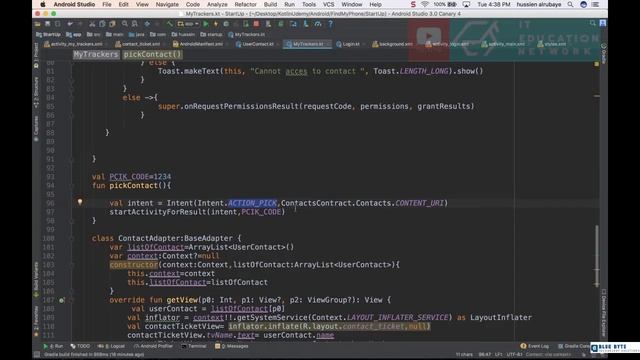This screenshot has width=640, height=360.
Task: Click the red Stop button
Action: pos(256,24)
